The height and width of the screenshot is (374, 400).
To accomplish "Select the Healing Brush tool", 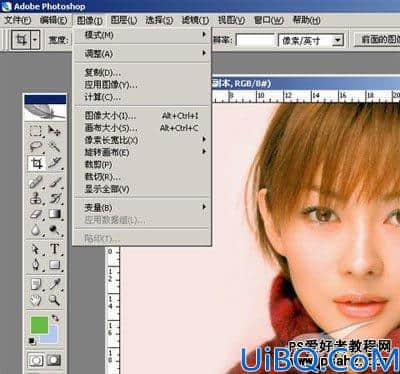I will click(36, 182).
